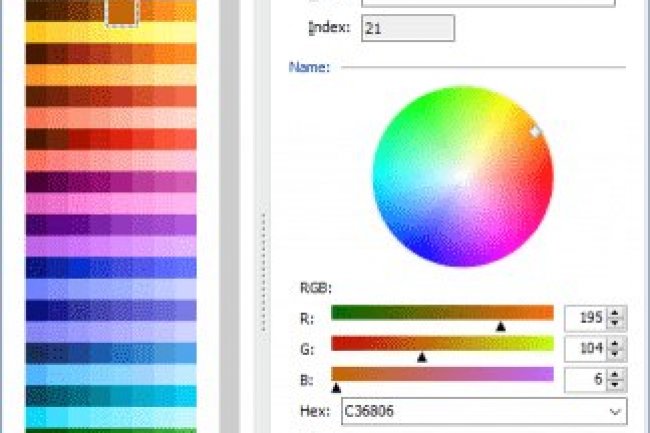Increment the G value spinner
This screenshot has height=433, width=650.
point(616,344)
